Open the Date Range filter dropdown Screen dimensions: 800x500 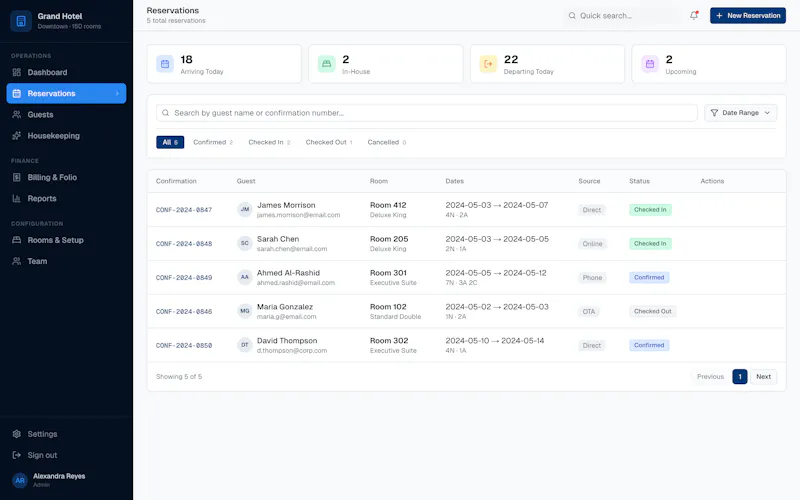click(x=740, y=113)
